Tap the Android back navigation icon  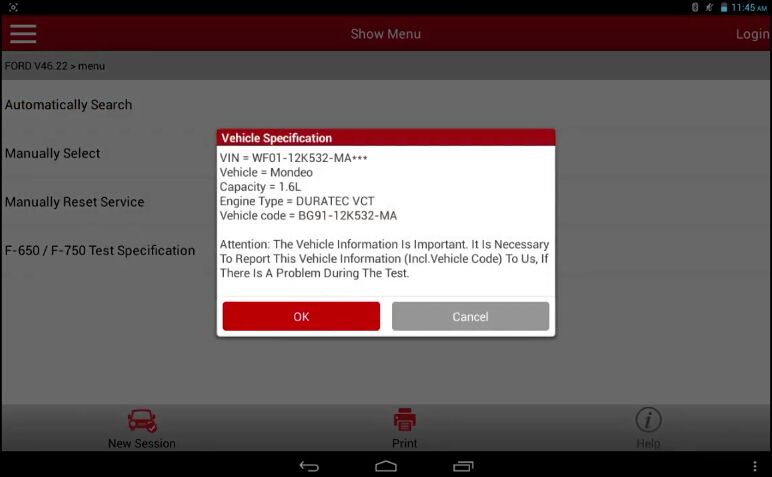[x=309, y=466]
